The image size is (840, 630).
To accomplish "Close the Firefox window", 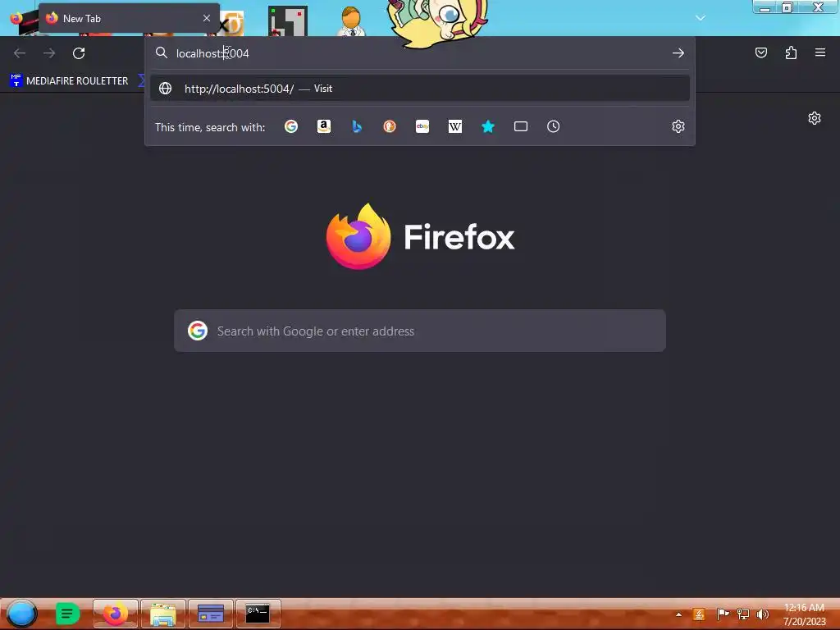I will point(818,7).
